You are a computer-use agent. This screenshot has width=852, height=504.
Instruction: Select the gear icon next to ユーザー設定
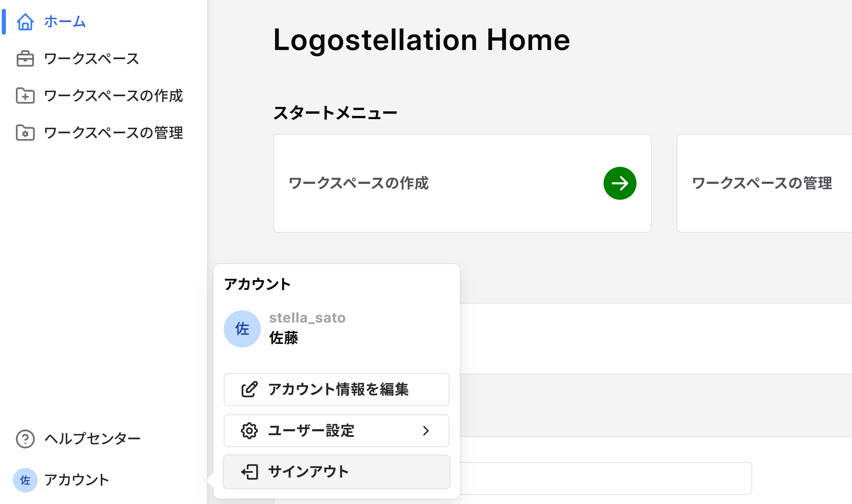[x=248, y=430]
